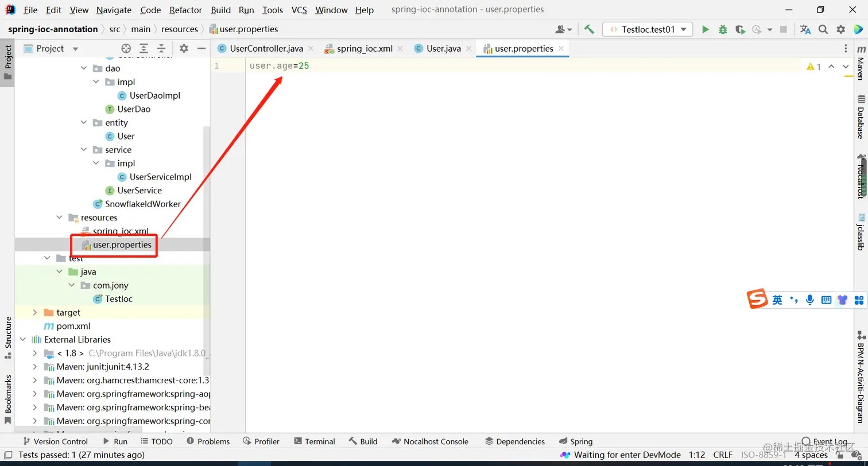
Task: Switch to UserController.java tab
Action: point(266,49)
